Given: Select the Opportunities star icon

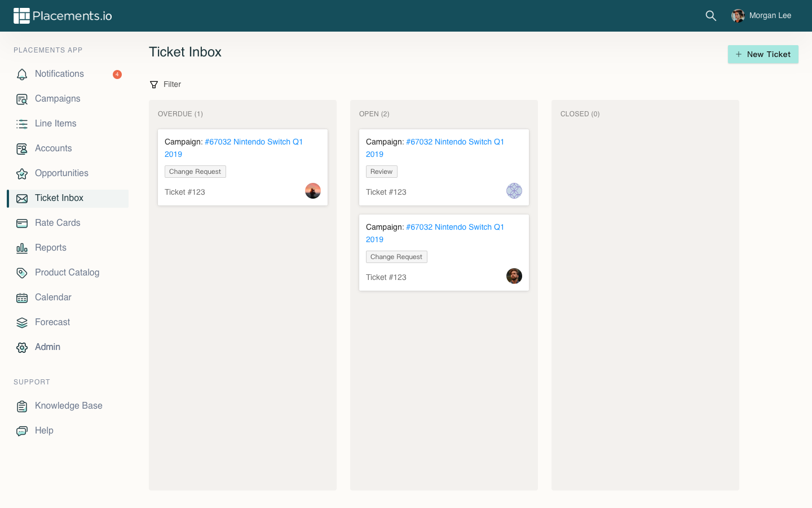Looking at the screenshot, I should coord(22,174).
